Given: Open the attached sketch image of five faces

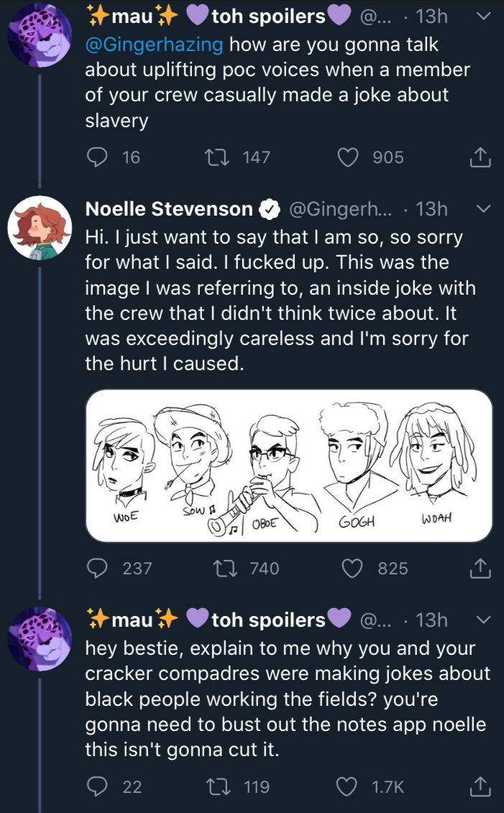Looking at the screenshot, I should 289,465.
